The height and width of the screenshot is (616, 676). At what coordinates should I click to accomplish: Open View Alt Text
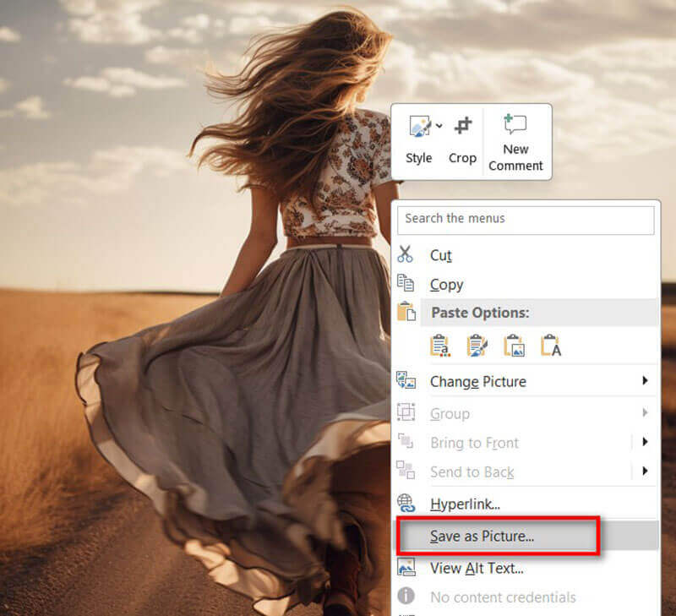click(476, 568)
